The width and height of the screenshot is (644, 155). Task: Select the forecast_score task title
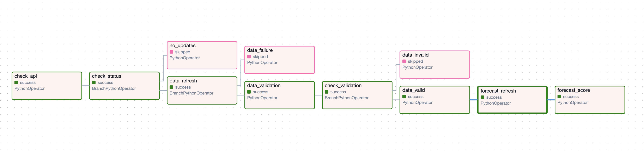click(x=573, y=90)
